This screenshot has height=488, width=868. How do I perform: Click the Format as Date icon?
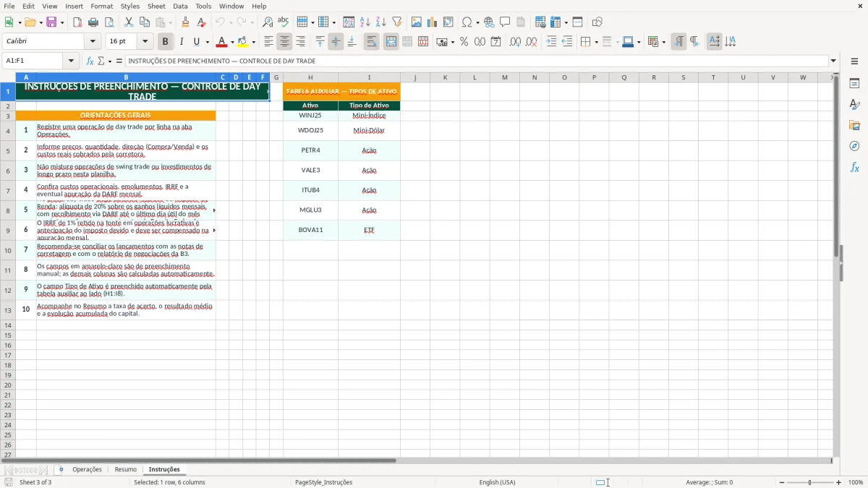[x=496, y=42]
